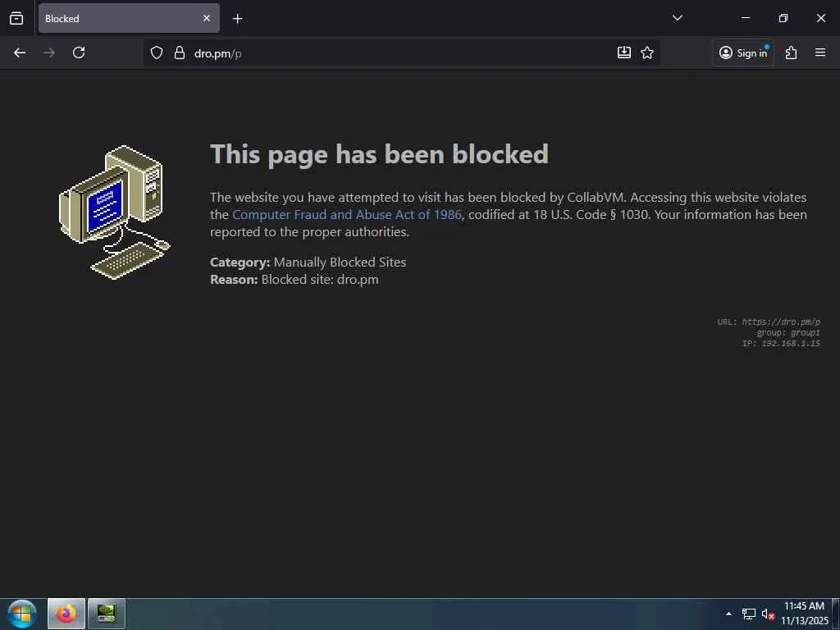Switch to Firefox in the taskbar
The height and width of the screenshot is (630, 840).
point(66,614)
